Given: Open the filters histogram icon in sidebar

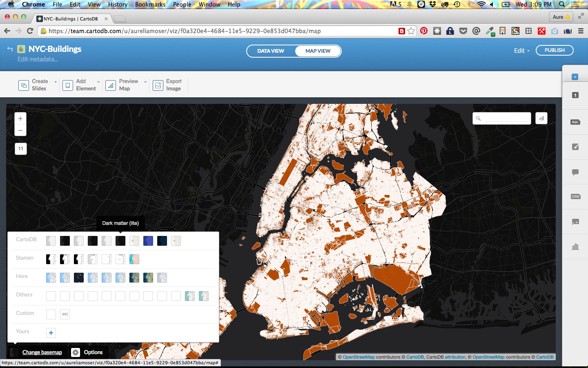Looking at the screenshot, I should [575, 246].
